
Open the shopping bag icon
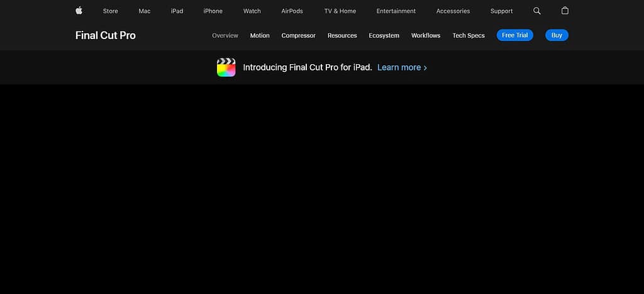565,11
